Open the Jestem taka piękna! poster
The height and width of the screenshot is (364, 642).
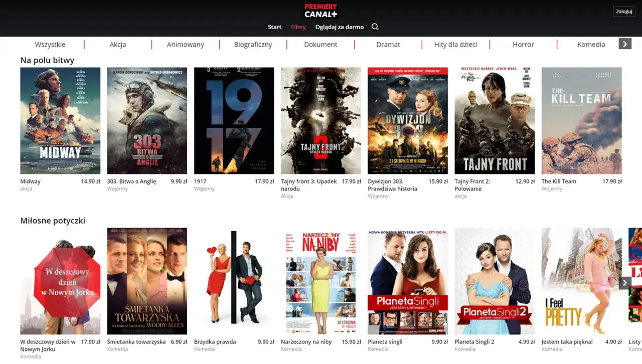tap(581, 281)
